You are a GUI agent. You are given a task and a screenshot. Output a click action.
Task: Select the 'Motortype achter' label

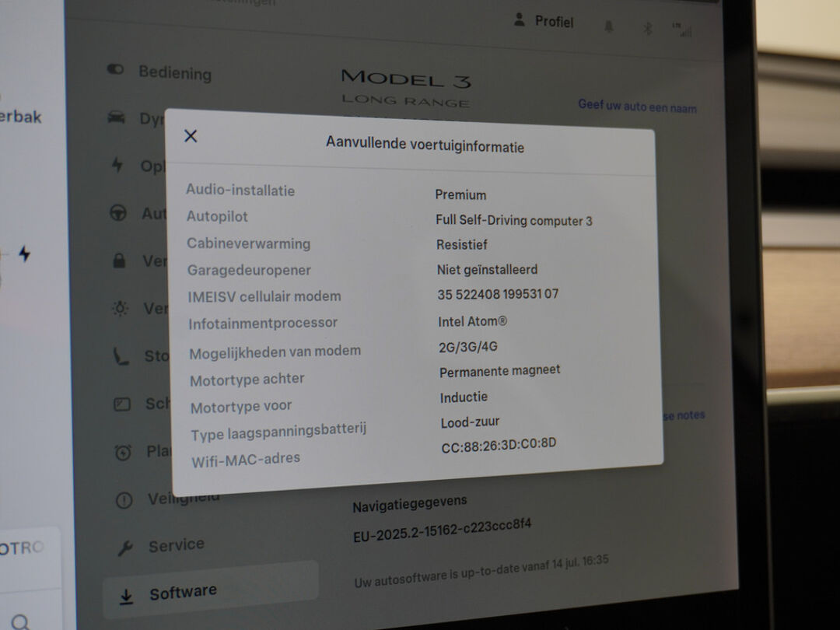click(247, 380)
